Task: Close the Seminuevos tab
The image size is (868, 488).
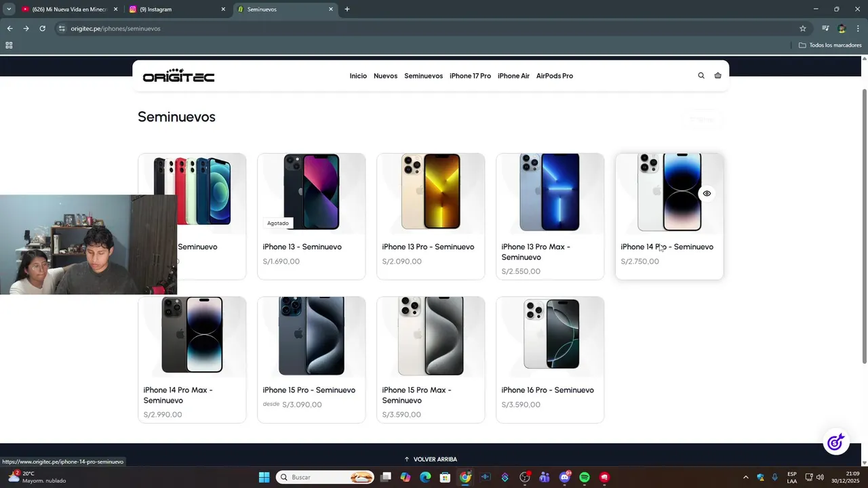Action: click(x=331, y=9)
